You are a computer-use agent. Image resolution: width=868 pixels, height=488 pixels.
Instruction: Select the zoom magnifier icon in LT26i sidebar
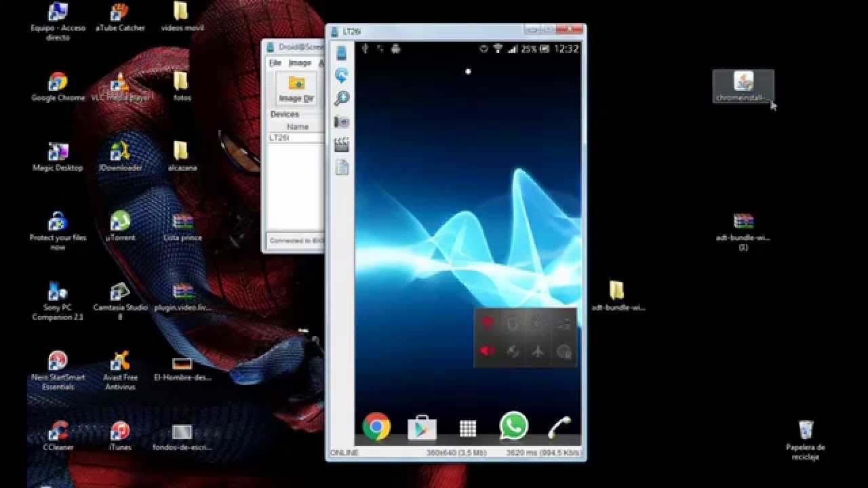click(x=342, y=98)
